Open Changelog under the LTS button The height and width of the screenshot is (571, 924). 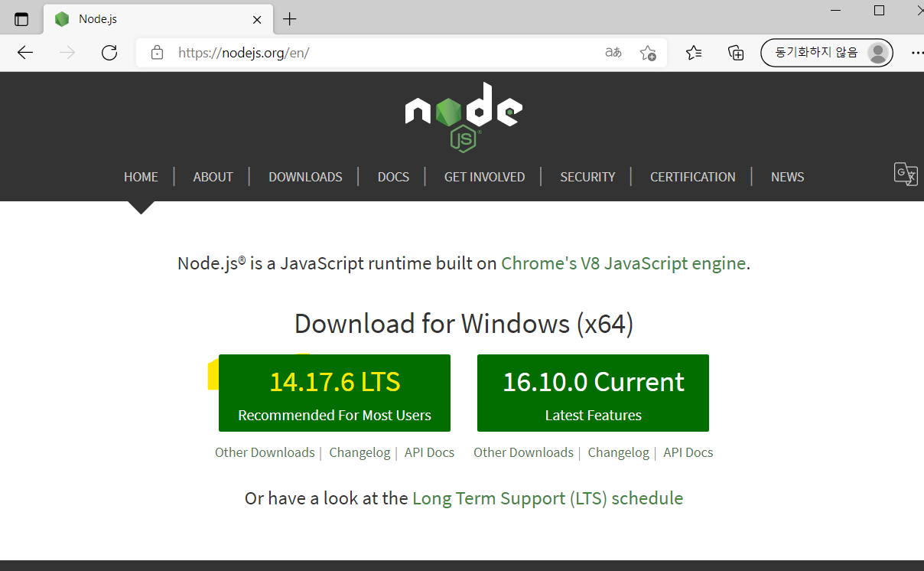[360, 452]
